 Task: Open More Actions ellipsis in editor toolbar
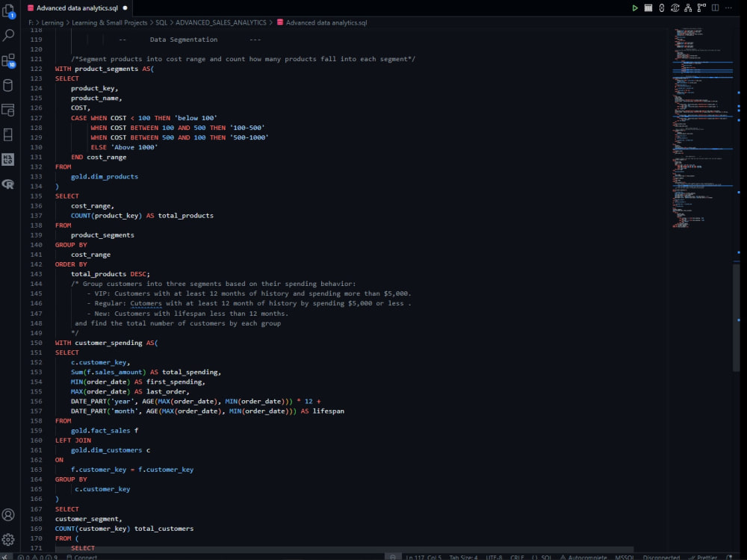tap(728, 8)
